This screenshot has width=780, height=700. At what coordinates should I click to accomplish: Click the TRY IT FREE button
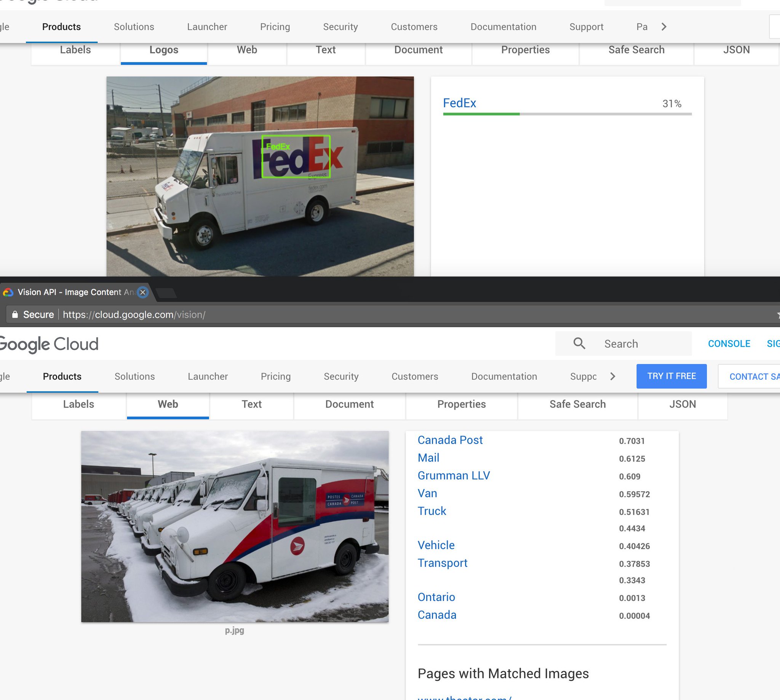click(x=671, y=376)
